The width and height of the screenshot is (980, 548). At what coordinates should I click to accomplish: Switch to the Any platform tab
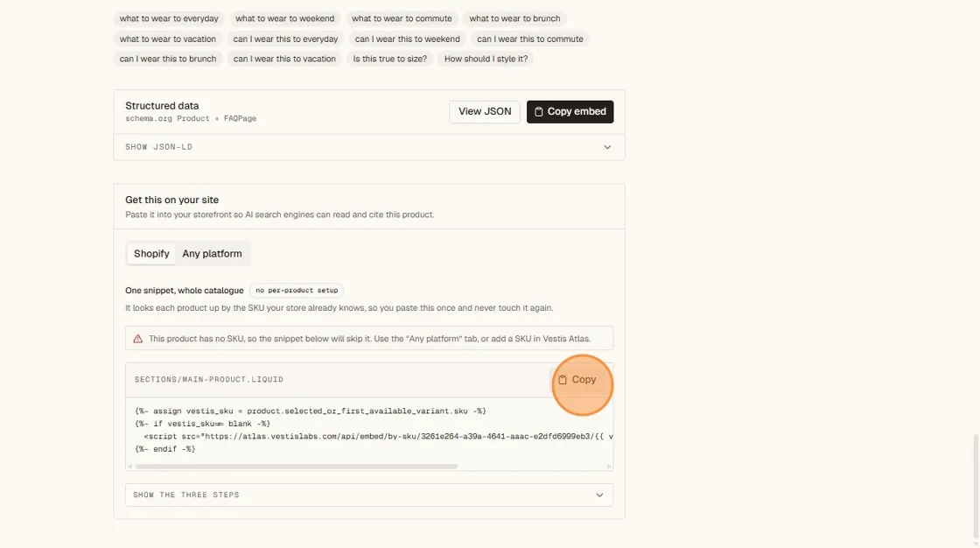pyautogui.click(x=212, y=253)
